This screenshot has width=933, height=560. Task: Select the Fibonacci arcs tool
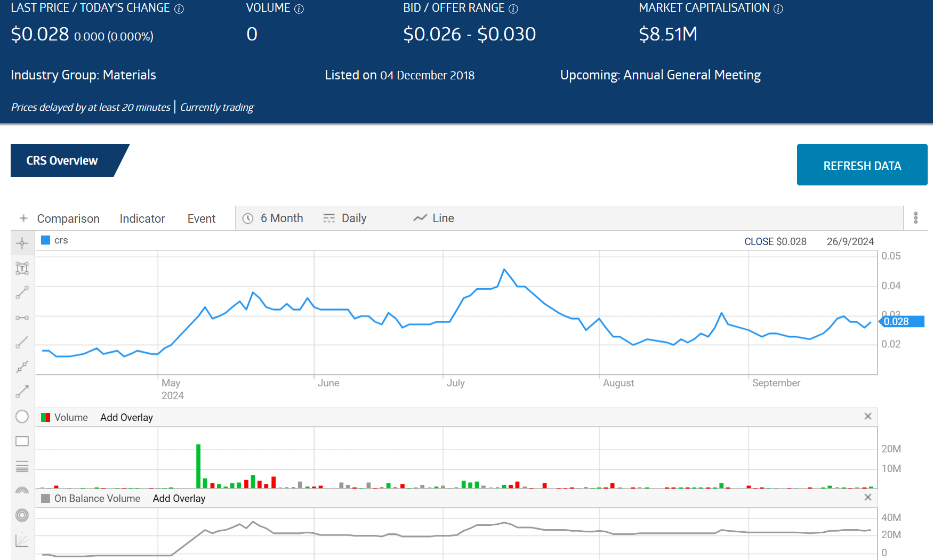22,490
